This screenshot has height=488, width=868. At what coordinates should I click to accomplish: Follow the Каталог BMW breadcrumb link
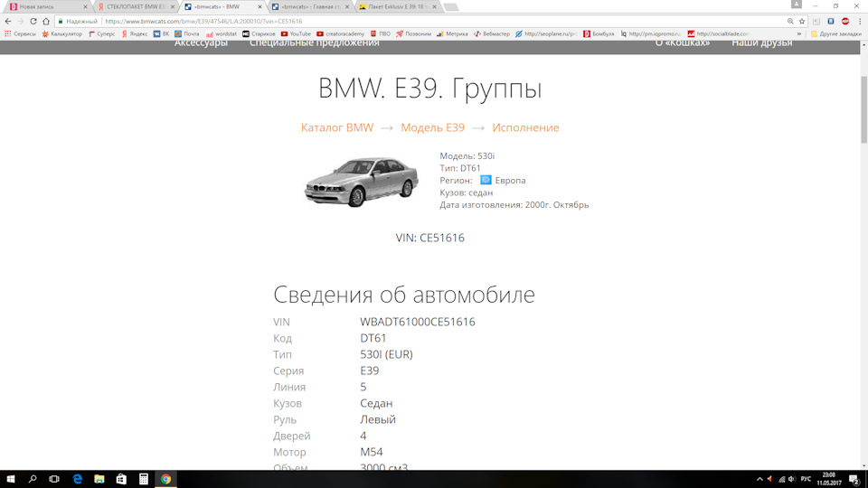pos(337,127)
